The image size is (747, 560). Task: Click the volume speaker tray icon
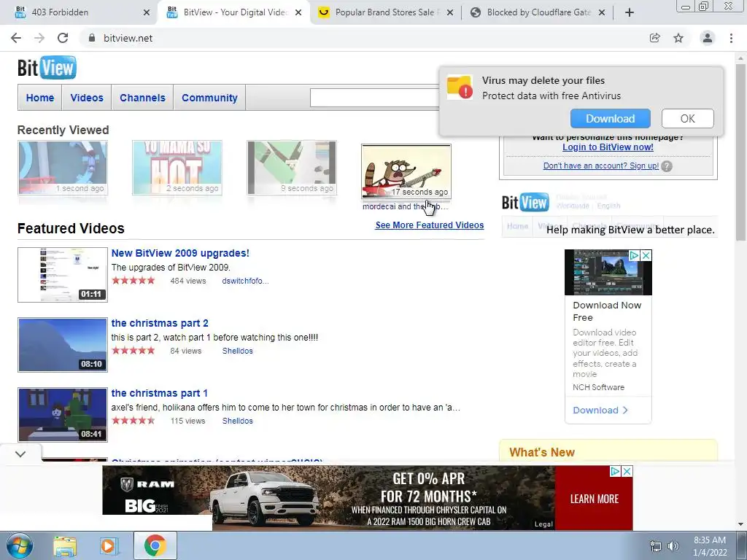pos(673,546)
